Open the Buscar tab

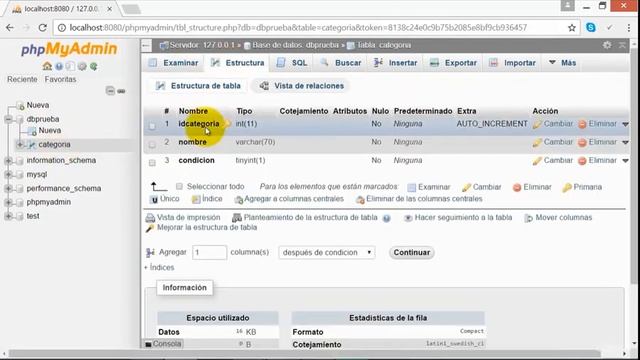tap(341, 63)
